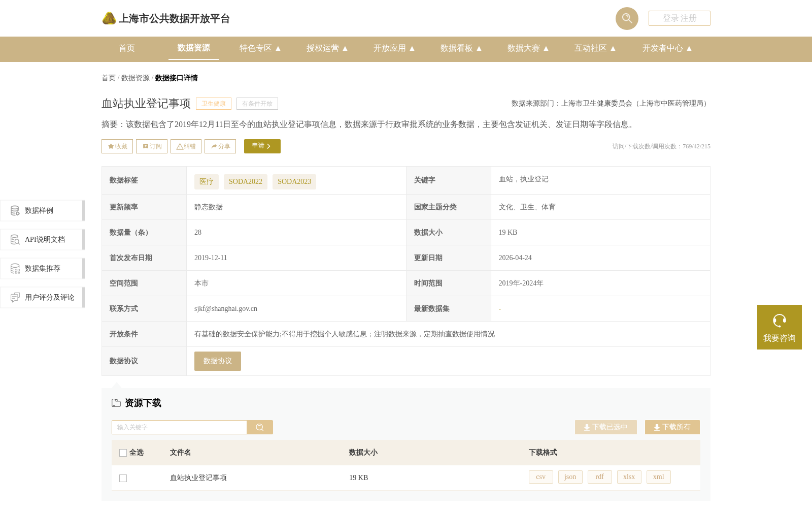
Task: Click the 2019年-2024年 time range value
Action: pyautogui.click(x=521, y=283)
